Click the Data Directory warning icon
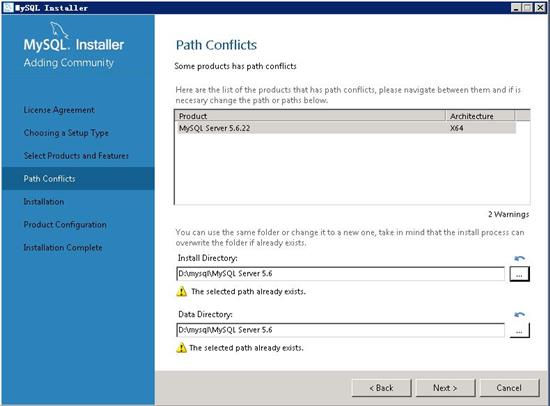 coord(181,347)
